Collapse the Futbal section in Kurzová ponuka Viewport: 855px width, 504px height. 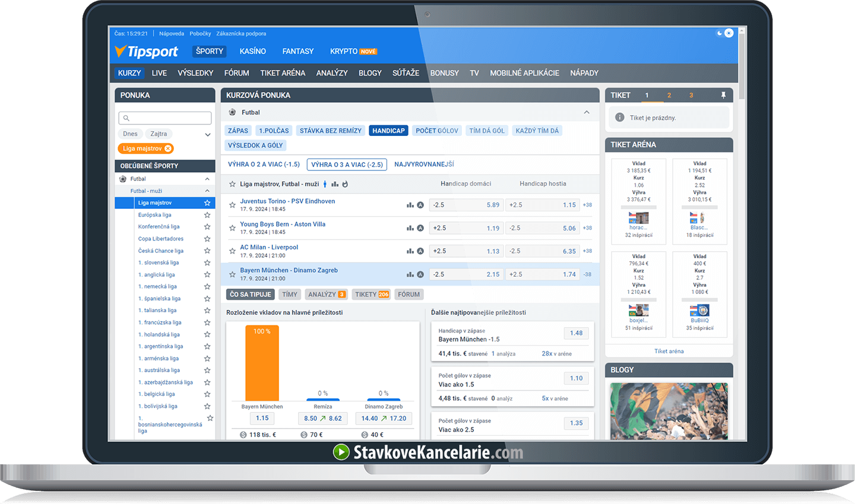pos(587,112)
